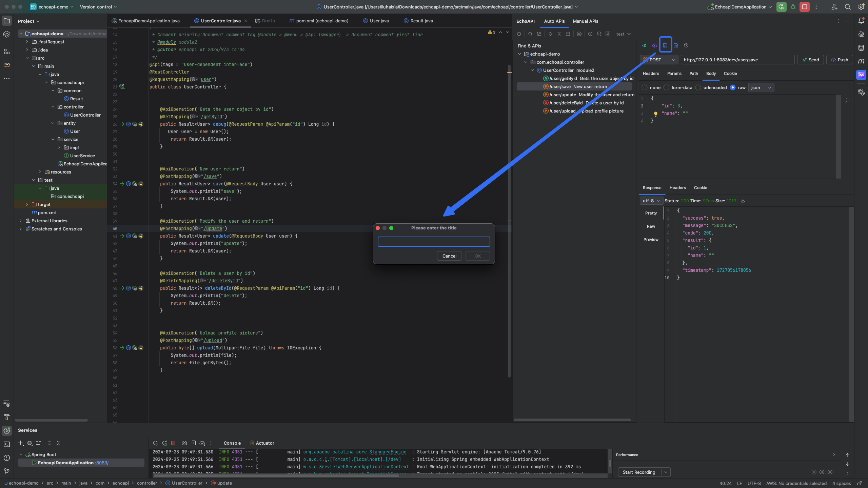Click OK in the title dialog
The height and width of the screenshot is (488, 868).
(478, 256)
